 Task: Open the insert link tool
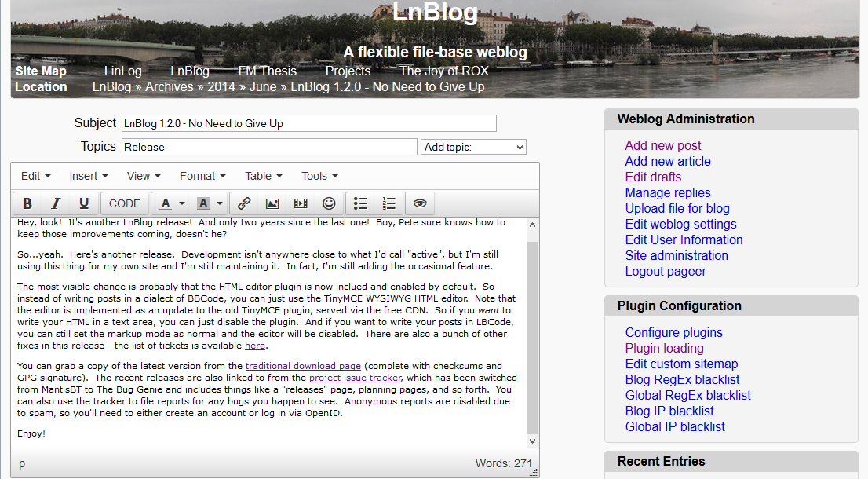click(244, 203)
